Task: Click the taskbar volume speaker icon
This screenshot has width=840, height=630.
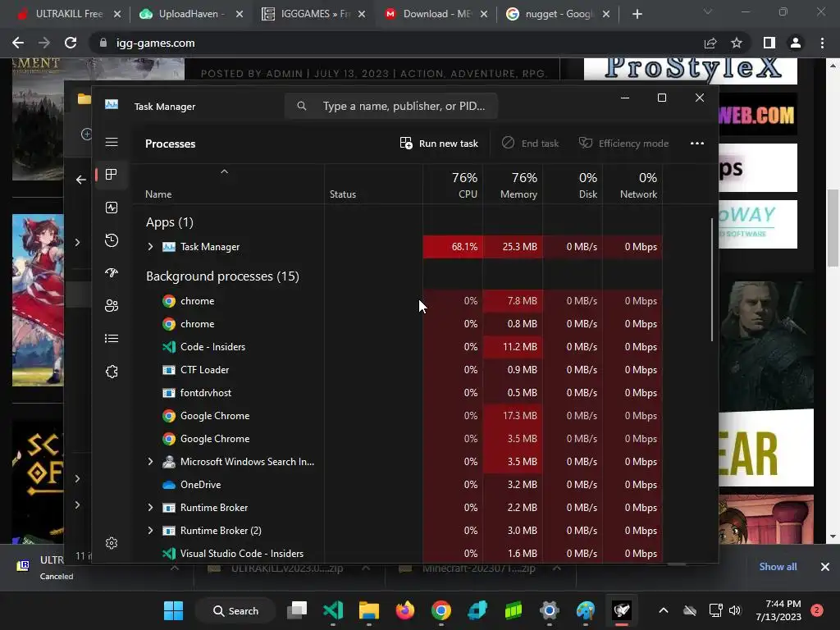Action: 735,610
